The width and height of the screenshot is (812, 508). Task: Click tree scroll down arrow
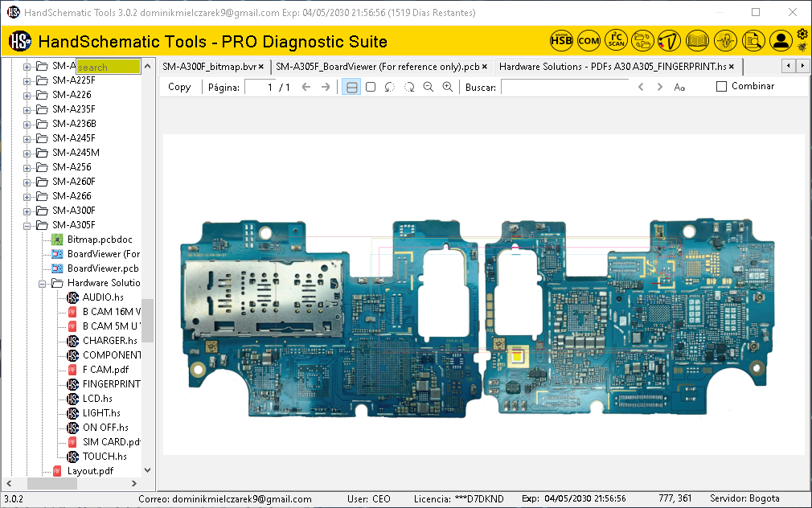[148, 470]
